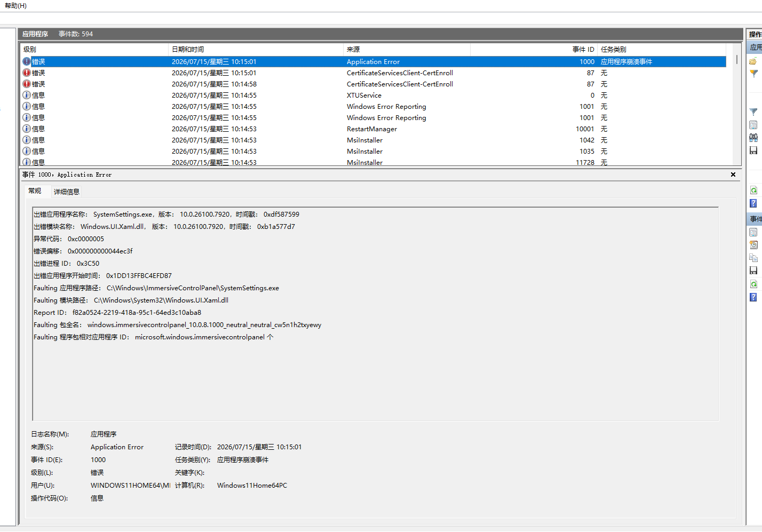Click the start time 0x1DD13FFBC4EFD87 line
Image resolution: width=762 pixels, height=532 pixels.
click(103, 275)
